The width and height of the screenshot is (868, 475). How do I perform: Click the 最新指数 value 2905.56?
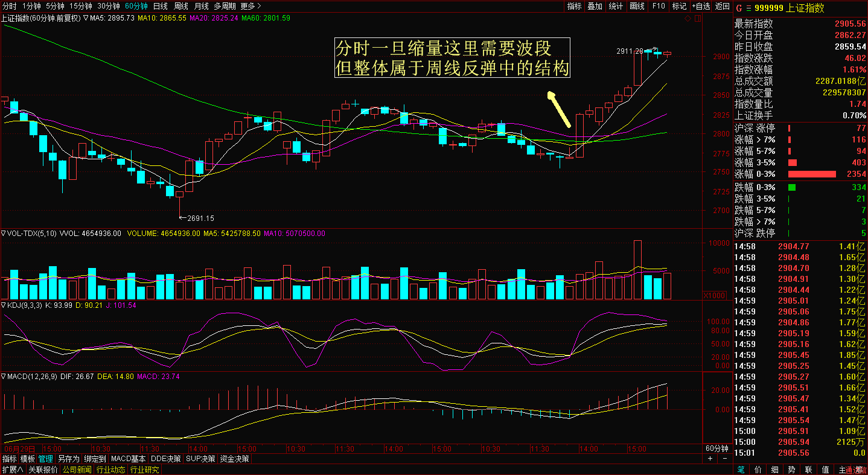click(850, 24)
